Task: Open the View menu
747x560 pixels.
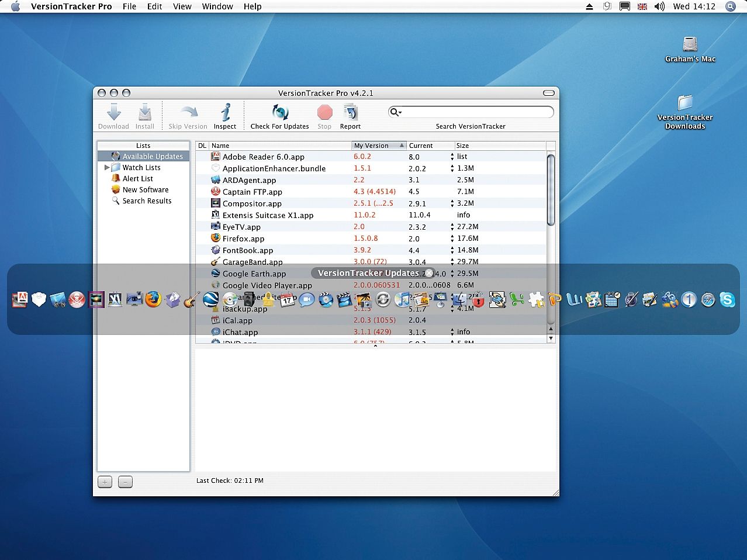Action: coord(182,6)
